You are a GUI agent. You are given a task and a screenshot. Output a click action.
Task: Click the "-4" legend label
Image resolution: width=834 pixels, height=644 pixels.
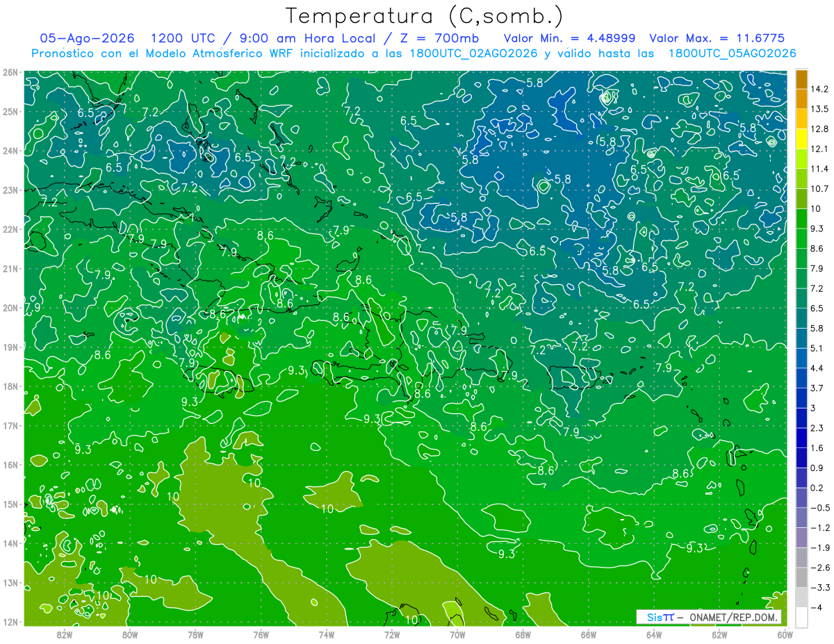816,607
